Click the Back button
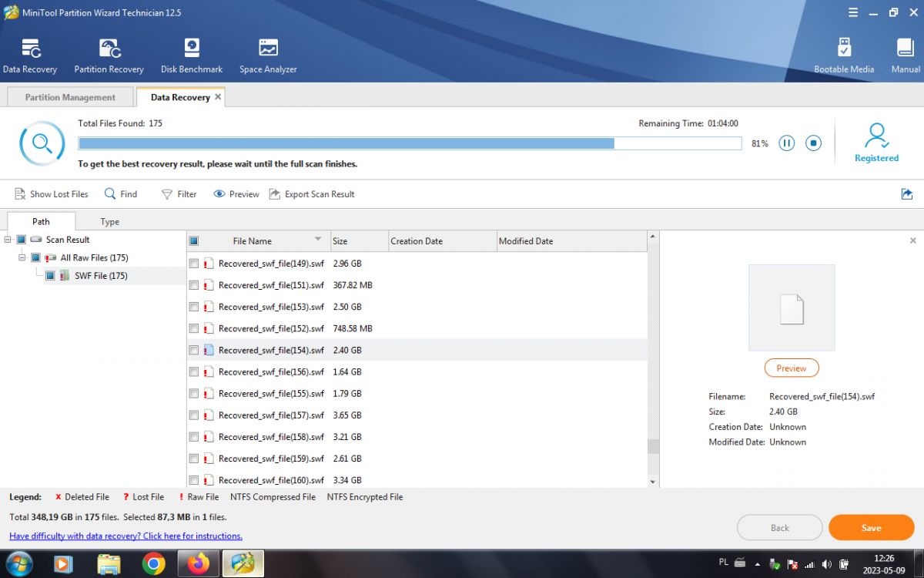This screenshot has height=578, width=924. [779, 528]
